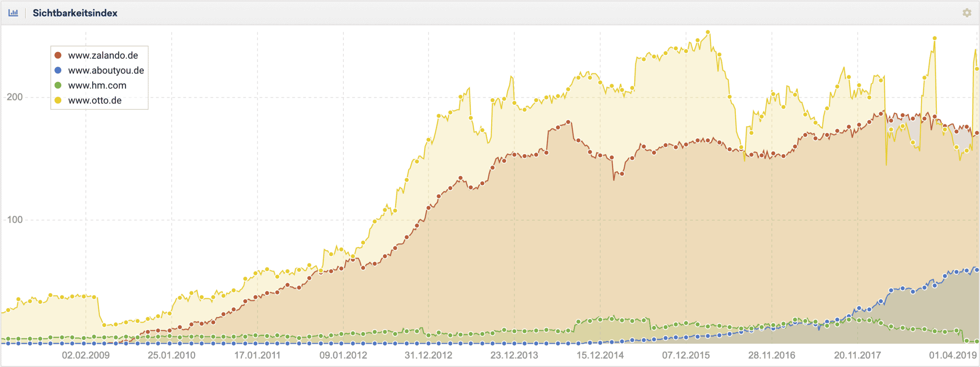Click the 31.12.2012 date axis label
This screenshot has width=980, height=367.
coord(428,355)
